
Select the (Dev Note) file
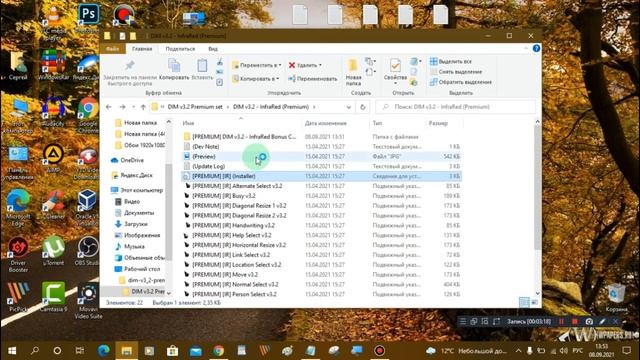[322, 147]
